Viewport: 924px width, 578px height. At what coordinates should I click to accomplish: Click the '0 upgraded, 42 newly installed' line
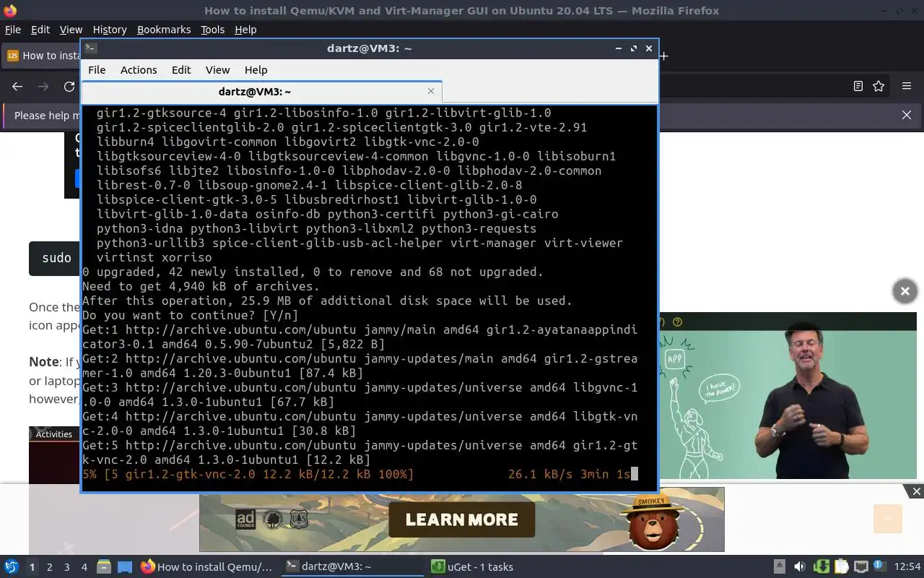tap(313, 272)
